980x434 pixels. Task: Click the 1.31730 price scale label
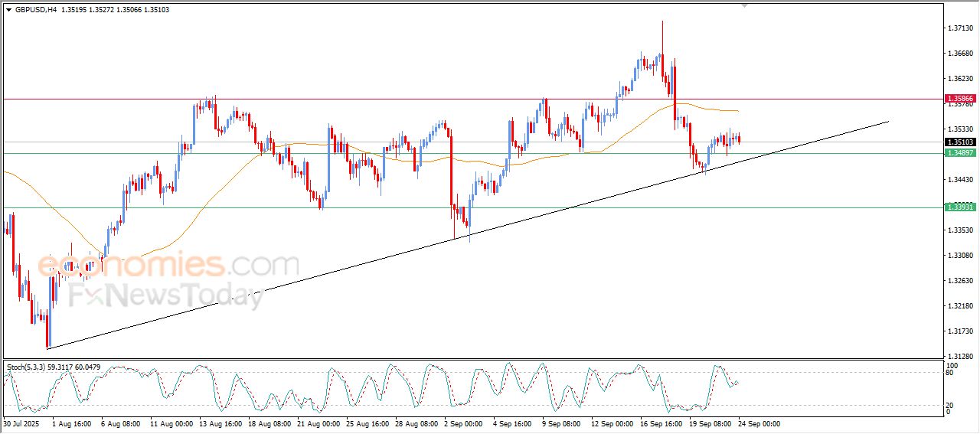(960, 331)
